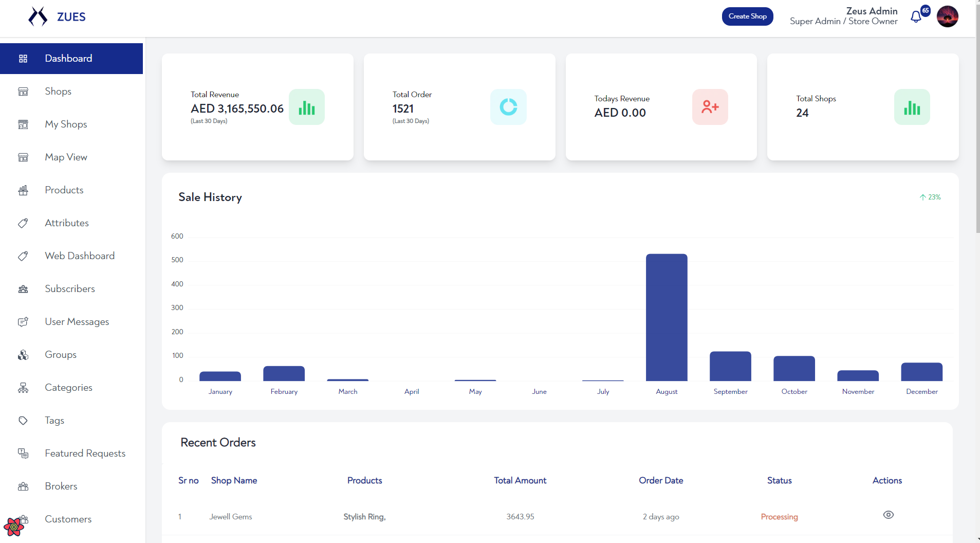Click the February bar in Sale History
This screenshot has width=980, height=543.
pyautogui.click(x=284, y=373)
